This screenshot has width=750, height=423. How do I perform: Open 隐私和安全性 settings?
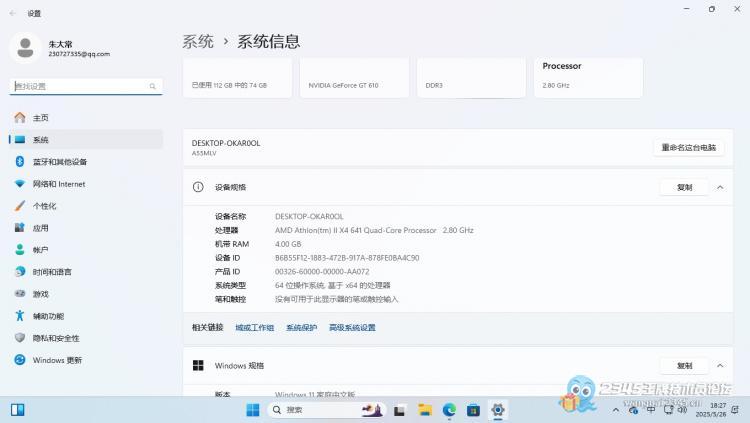86,338
